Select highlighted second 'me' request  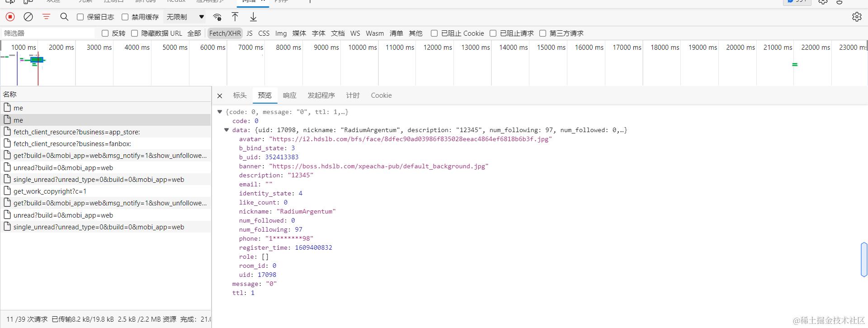pyautogui.click(x=106, y=120)
